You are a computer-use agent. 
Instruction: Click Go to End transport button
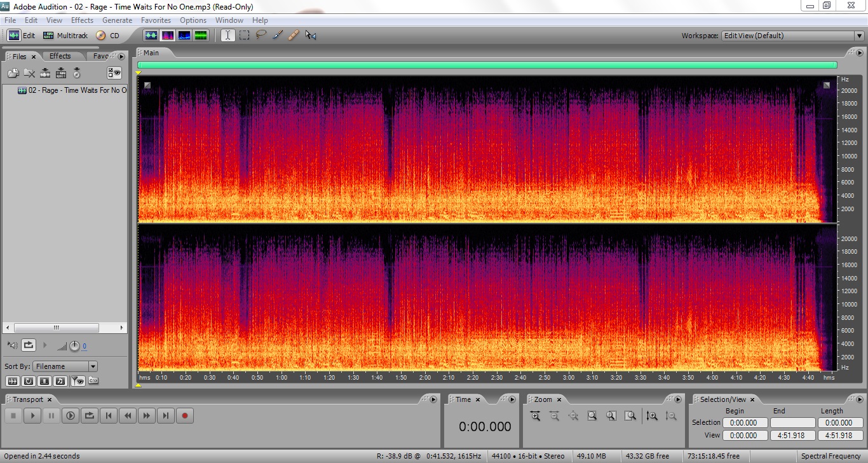coord(166,416)
